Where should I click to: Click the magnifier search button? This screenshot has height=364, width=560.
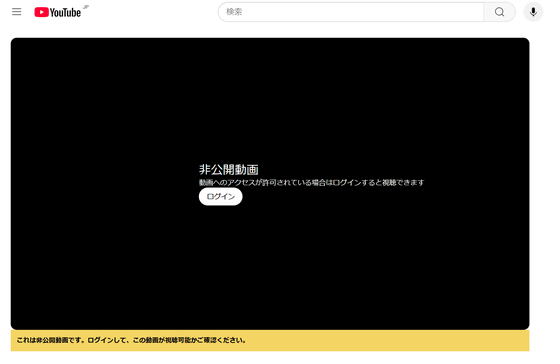[x=499, y=12]
